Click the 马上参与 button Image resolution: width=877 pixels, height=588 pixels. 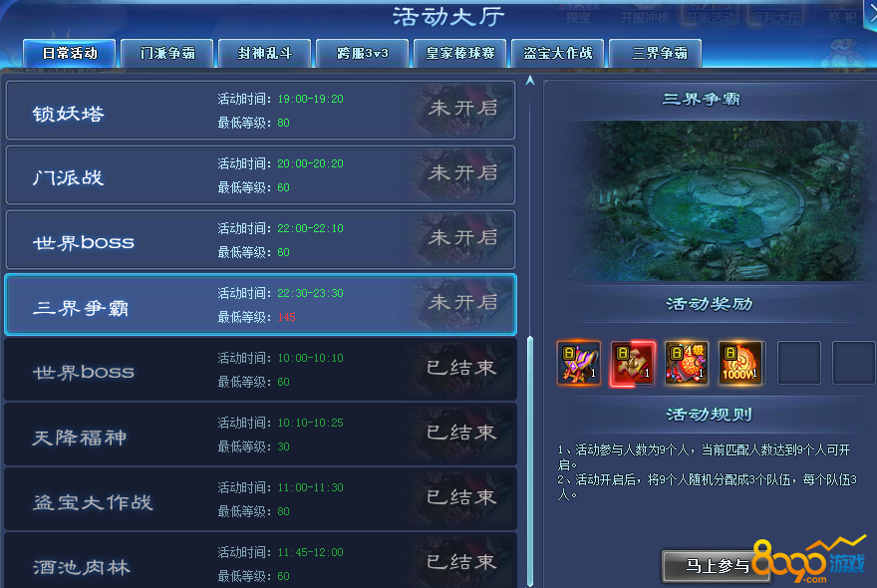coord(718,566)
